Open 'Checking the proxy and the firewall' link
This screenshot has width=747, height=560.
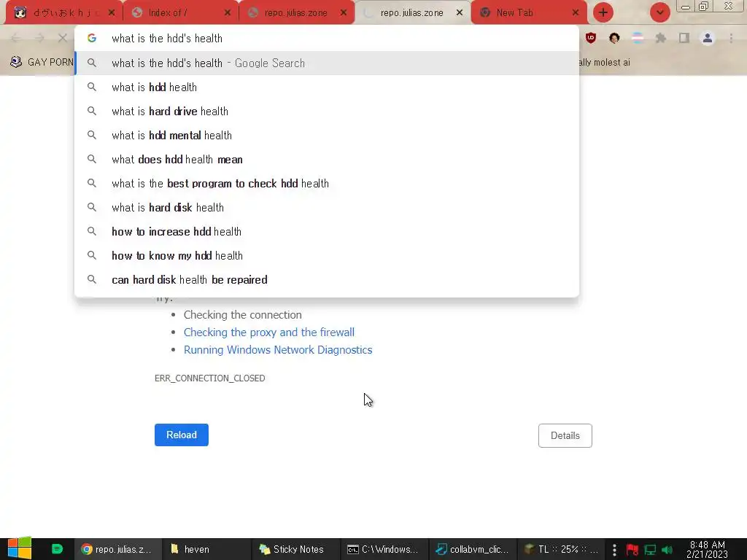tap(269, 332)
